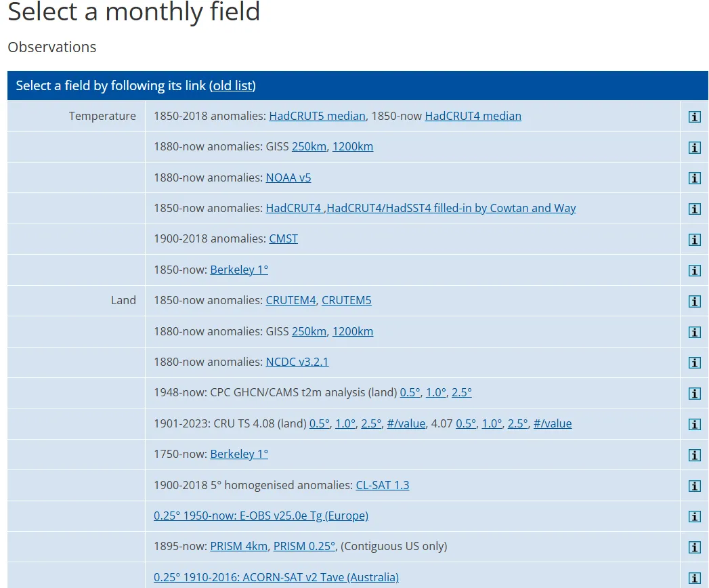The height and width of the screenshot is (588, 709).
Task: Open CRU TS 4.07 #/value link
Action: (x=553, y=424)
